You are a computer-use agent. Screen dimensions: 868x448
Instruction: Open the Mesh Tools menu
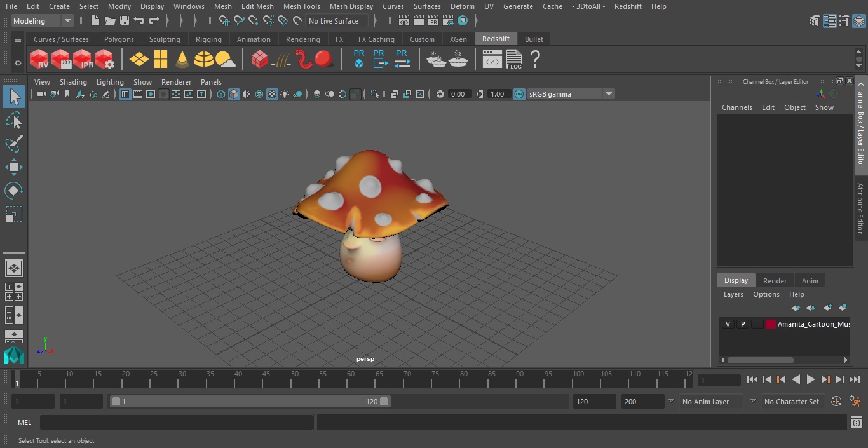click(301, 6)
